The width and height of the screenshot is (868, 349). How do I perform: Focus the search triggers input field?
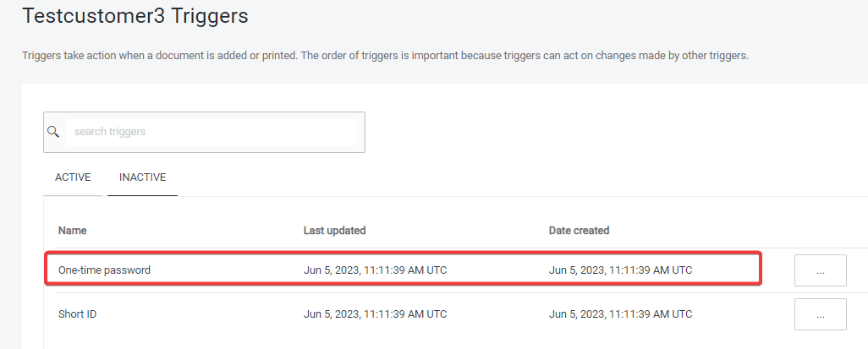point(212,132)
